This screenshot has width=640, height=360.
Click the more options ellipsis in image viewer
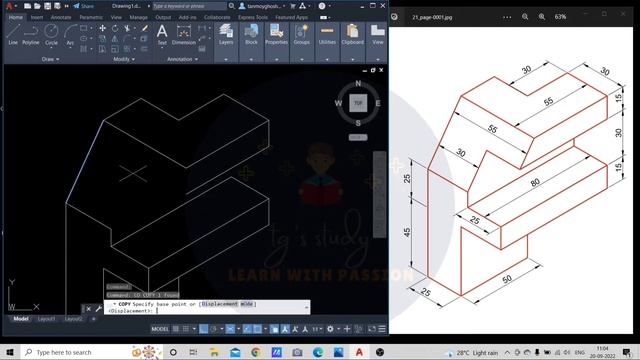[507, 17]
